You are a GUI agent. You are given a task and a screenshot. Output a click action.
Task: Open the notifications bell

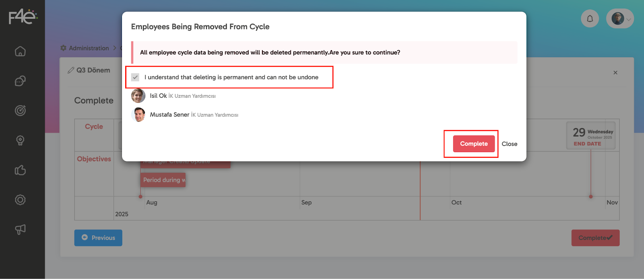tap(590, 19)
